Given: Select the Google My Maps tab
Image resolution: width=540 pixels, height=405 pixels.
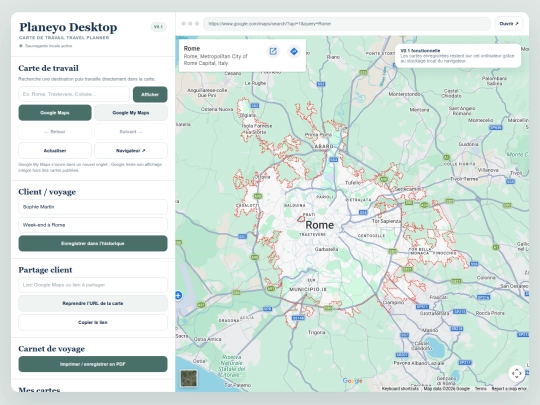Looking at the screenshot, I should coord(131,113).
